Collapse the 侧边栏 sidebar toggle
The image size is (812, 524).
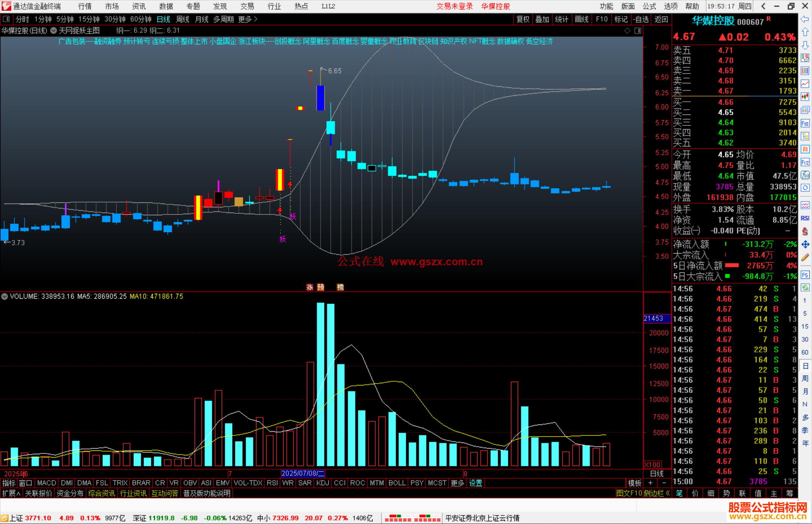(x=657, y=493)
